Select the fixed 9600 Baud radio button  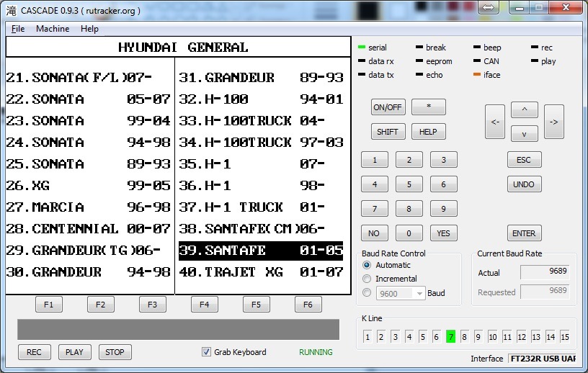pos(367,292)
